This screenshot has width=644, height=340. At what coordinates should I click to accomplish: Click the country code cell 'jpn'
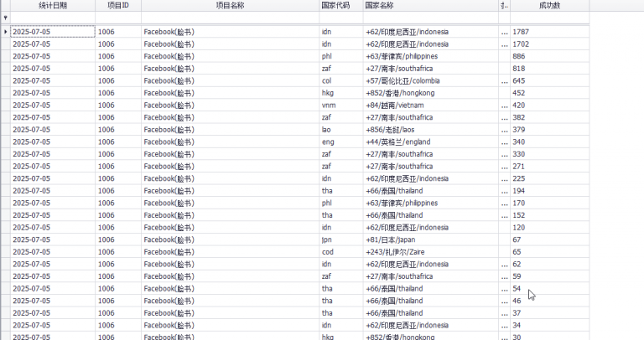(341, 240)
